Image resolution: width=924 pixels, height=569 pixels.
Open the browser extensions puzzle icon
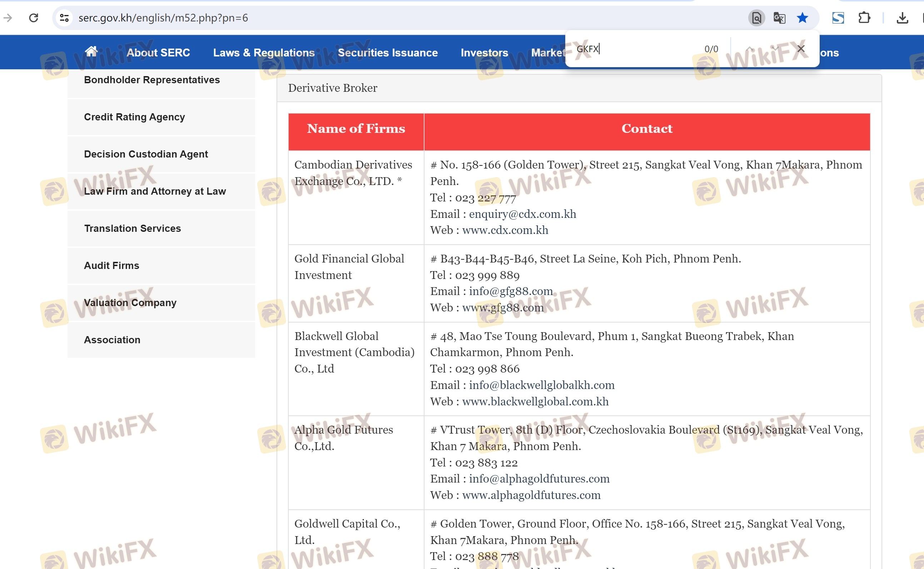click(864, 18)
